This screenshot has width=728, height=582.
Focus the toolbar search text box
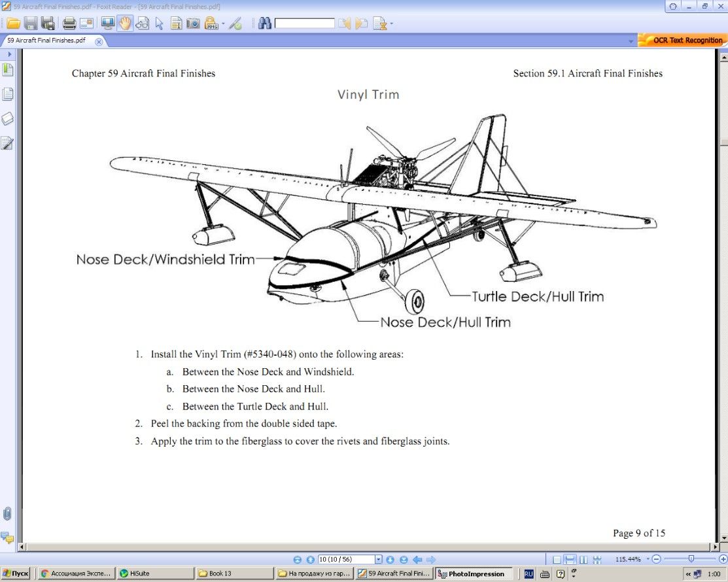(x=305, y=23)
